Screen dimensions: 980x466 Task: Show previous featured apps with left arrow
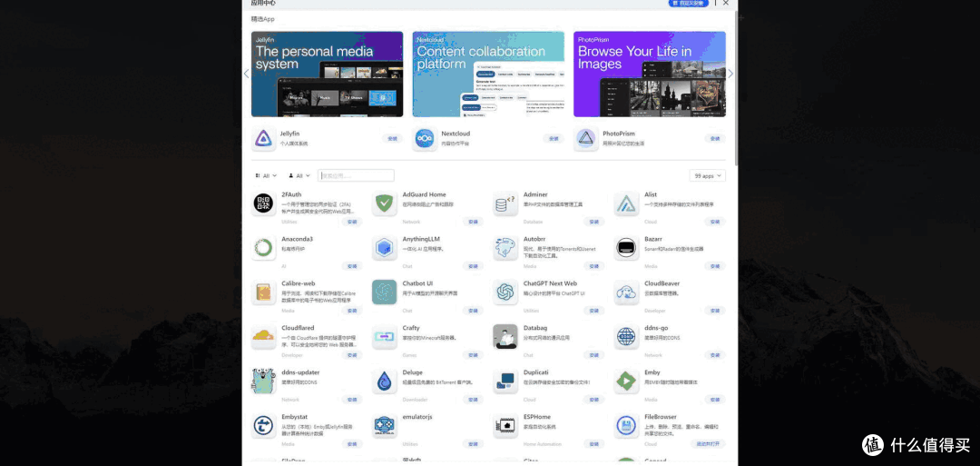[x=246, y=74]
